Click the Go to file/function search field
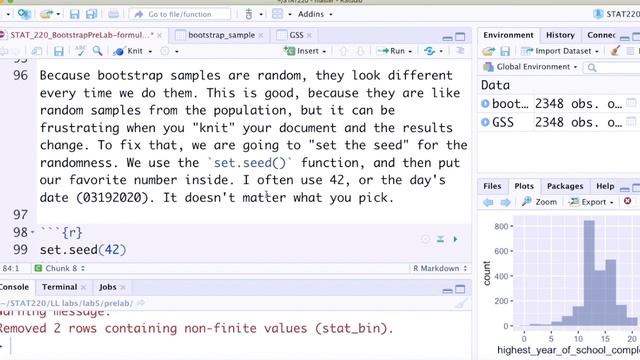The width and height of the screenshot is (640, 360). [x=180, y=14]
